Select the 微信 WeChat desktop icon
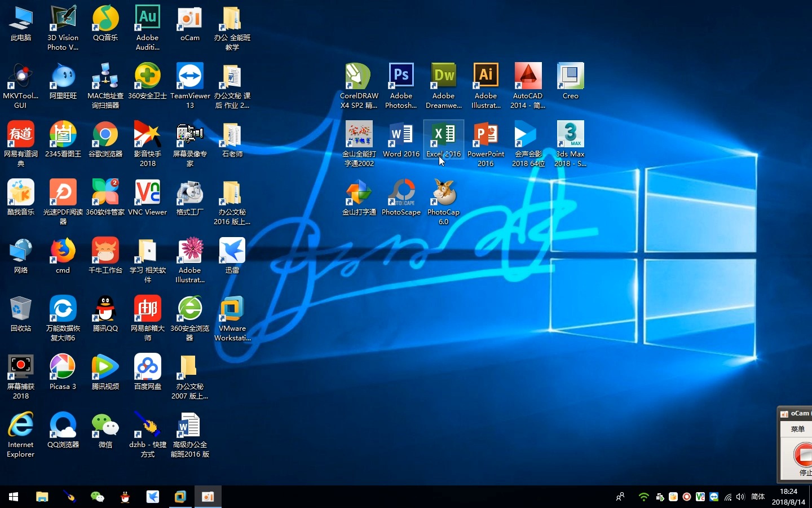This screenshot has height=508, width=812. (105, 431)
